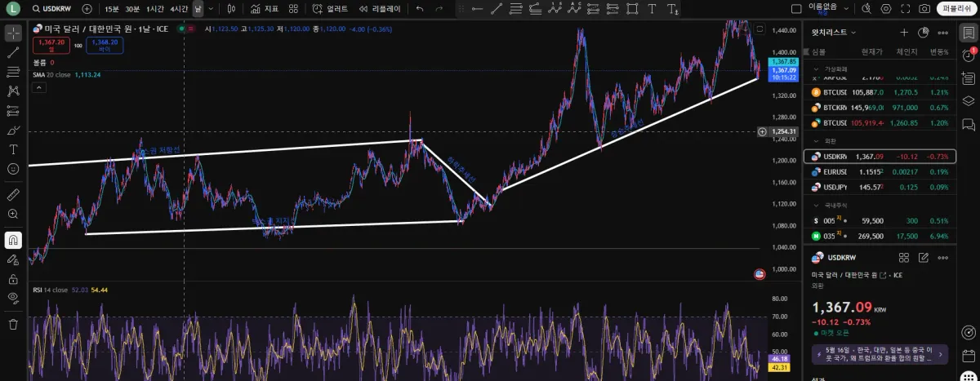
Task: Select the crosshair cursor tool
Action: coord(13,33)
